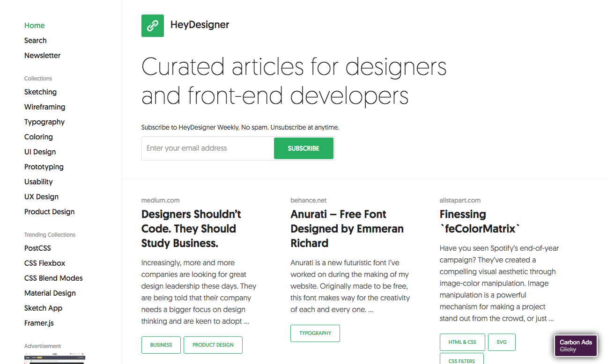Open the Search page
This screenshot has width=607, height=364.
pyautogui.click(x=35, y=40)
